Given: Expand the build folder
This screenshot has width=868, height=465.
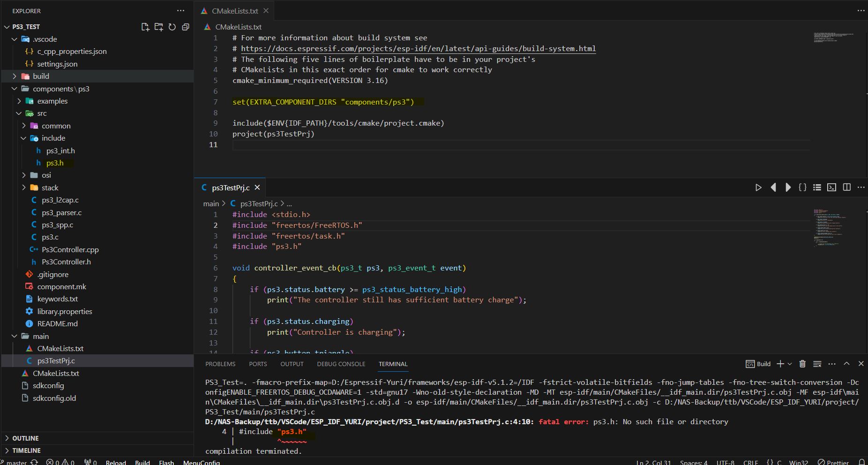Looking at the screenshot, I should (15, 76).
